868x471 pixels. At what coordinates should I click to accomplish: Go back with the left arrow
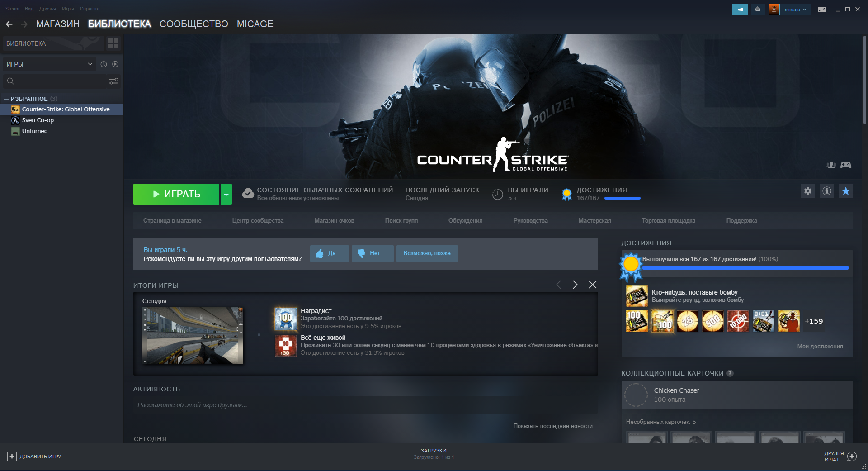click(x=9, y=24)
